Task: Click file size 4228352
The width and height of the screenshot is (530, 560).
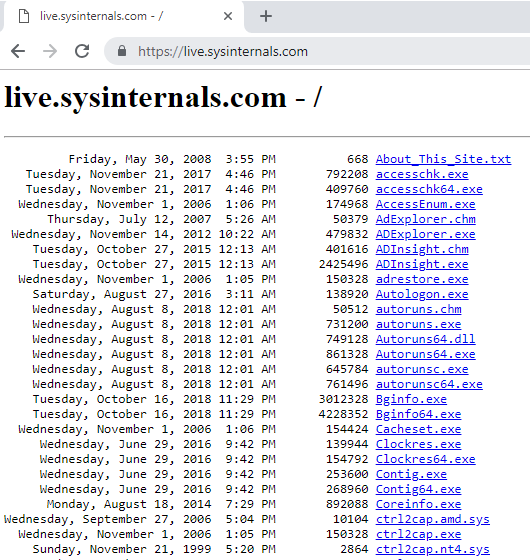Action: [x=343, y=414]
